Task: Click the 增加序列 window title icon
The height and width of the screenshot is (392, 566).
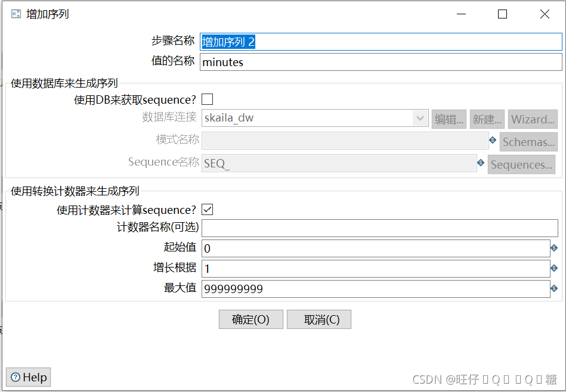Action: point(16,14)
